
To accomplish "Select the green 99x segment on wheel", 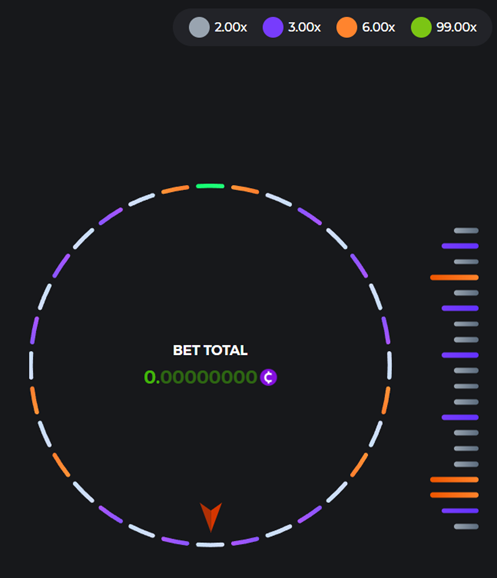I will click(210, 186).
